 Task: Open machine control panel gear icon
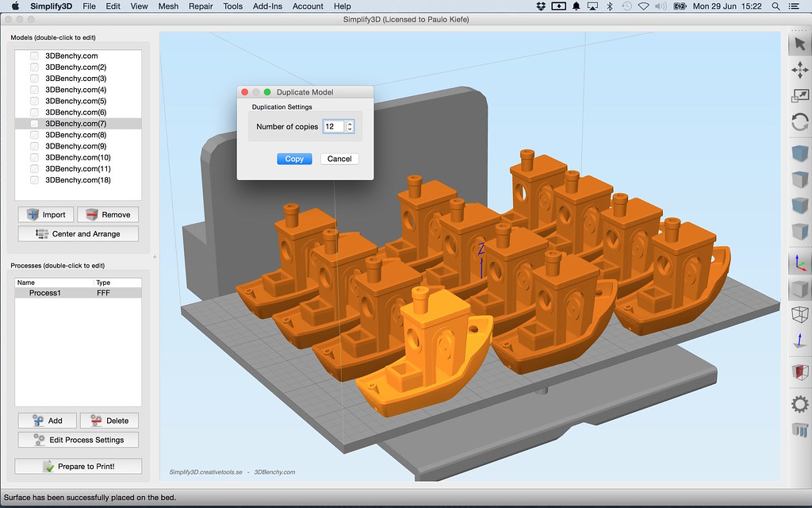pos(799,404)
